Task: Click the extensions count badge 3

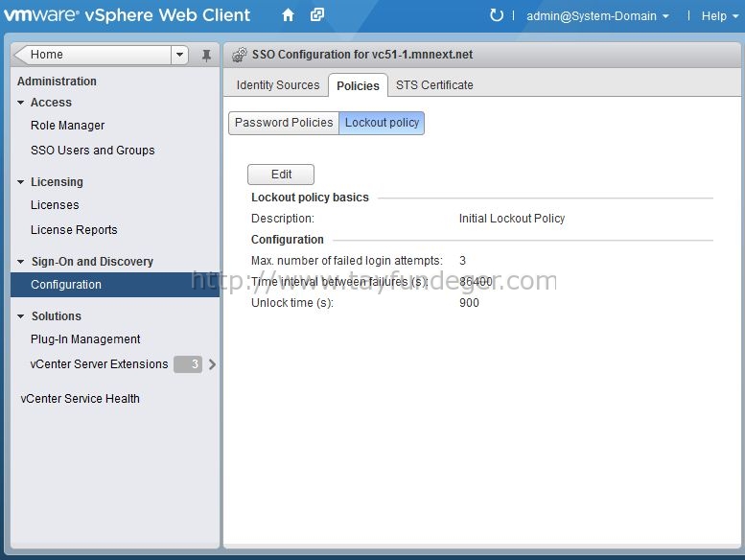Action: tap(188, 364)
